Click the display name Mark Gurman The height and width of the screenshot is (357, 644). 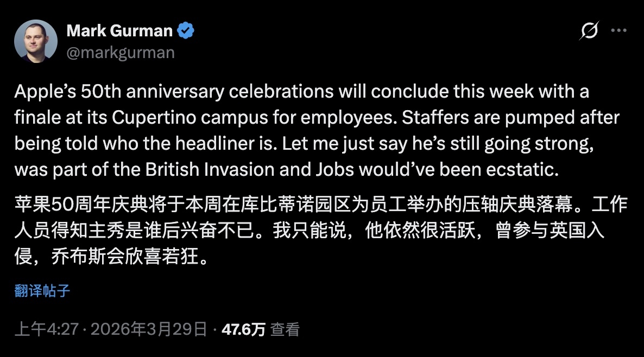(x=119, y=31)
